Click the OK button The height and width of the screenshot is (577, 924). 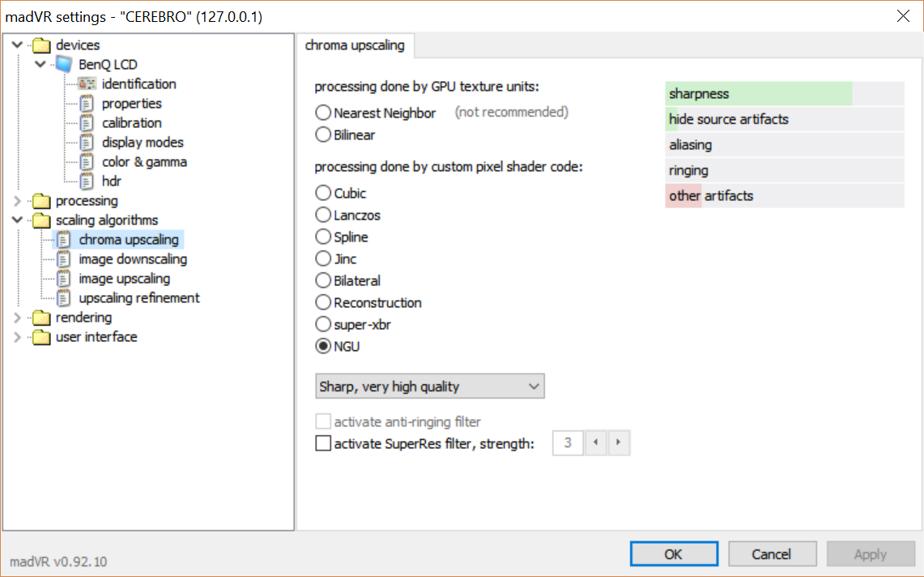pyautogui.click(x=673, y=554)
